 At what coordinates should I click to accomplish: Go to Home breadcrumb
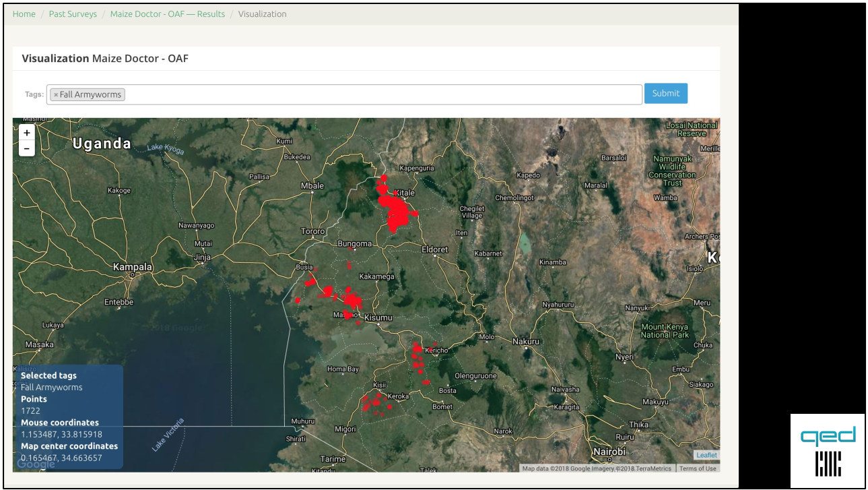pos(24,14)
